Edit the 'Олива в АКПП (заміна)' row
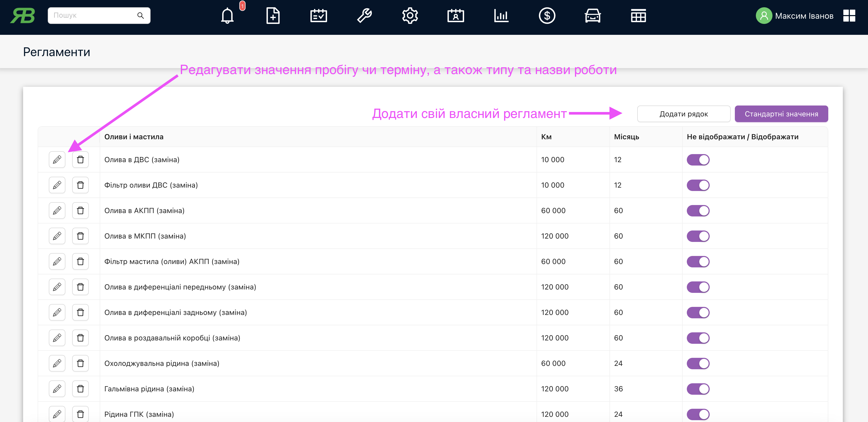 pyautogui.click(x=57, y=210)
